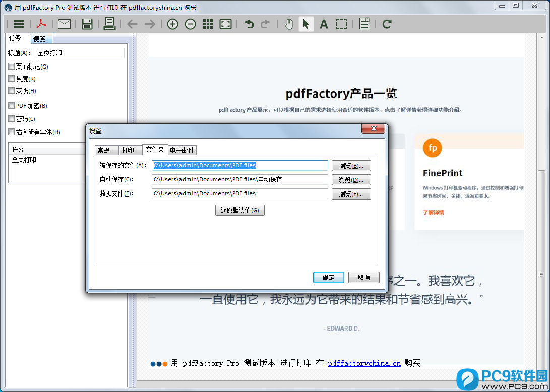Click the pdfFactory产品一览 heading
This screenshot has width=550, height=392.
341,94
